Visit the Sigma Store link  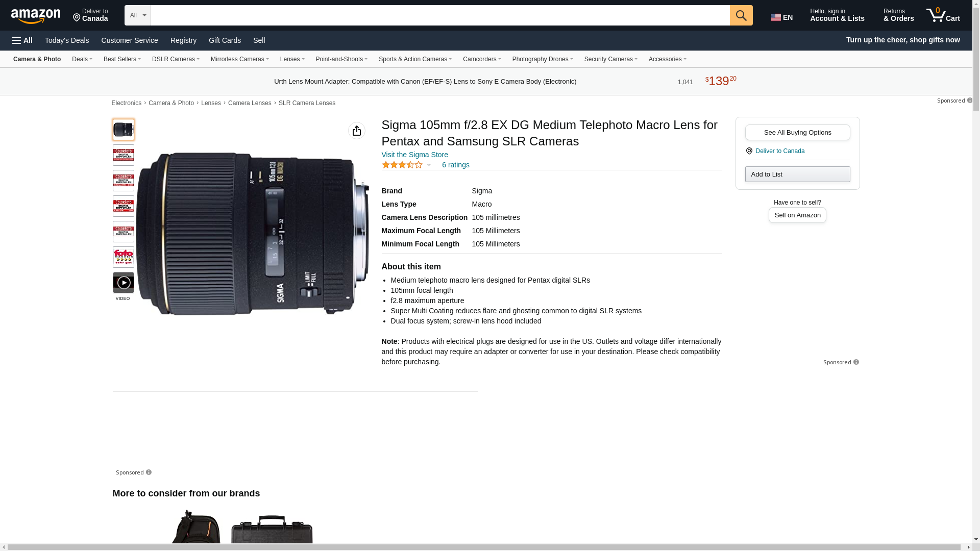click(414, 155)
